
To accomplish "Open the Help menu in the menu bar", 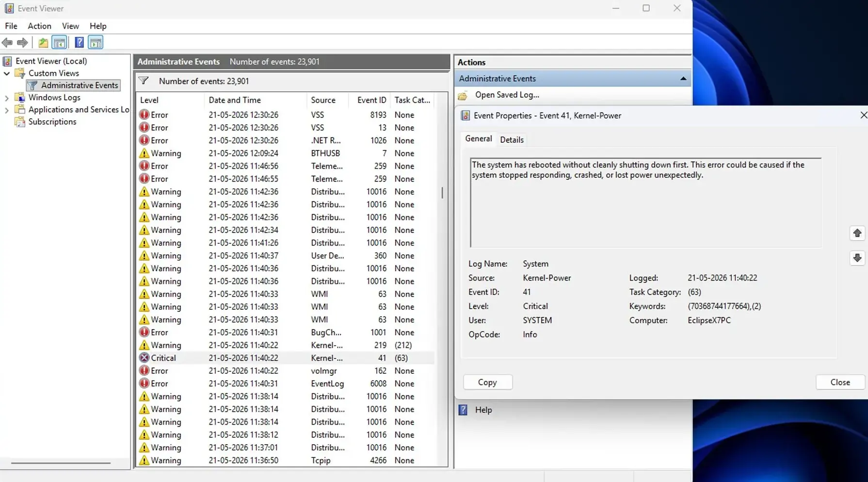I will (98, 26).
